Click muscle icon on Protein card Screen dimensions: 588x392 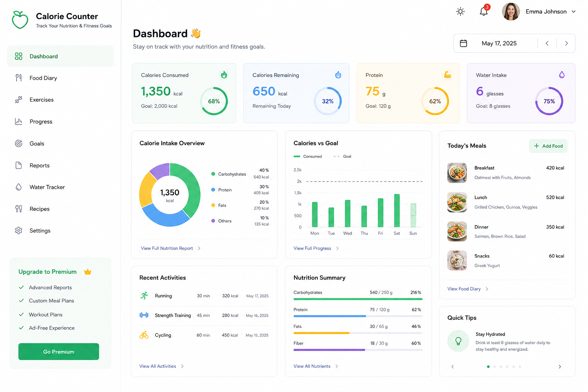coord(448,75)
